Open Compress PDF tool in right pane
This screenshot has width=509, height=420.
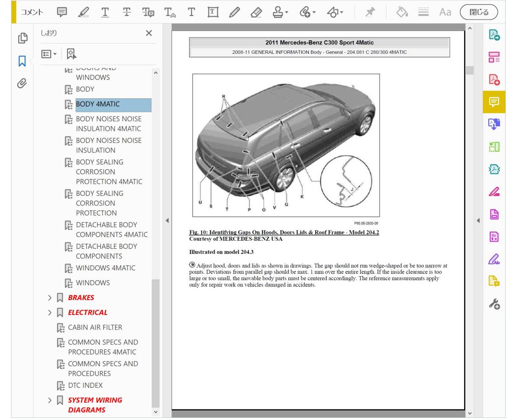(x=494, y=170)
